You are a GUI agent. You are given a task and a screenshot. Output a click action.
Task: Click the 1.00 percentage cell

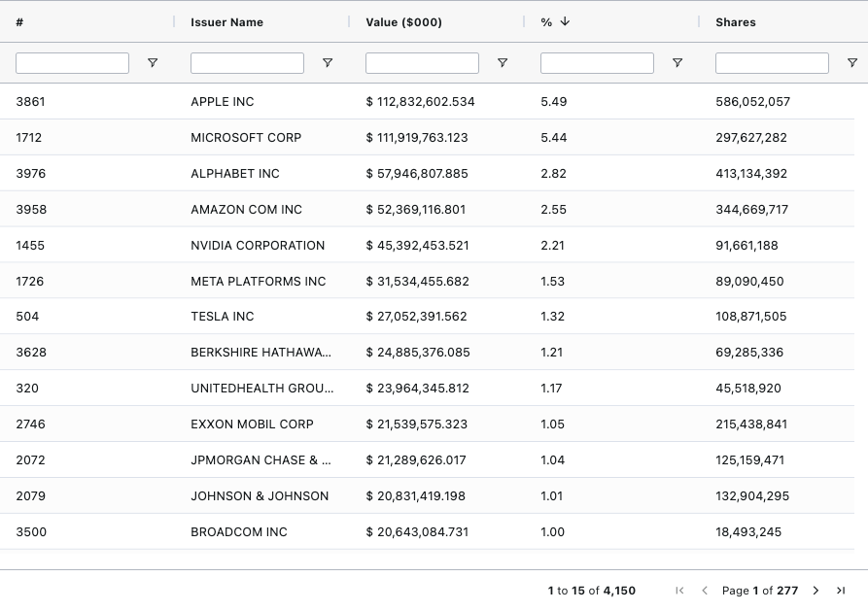552,532
